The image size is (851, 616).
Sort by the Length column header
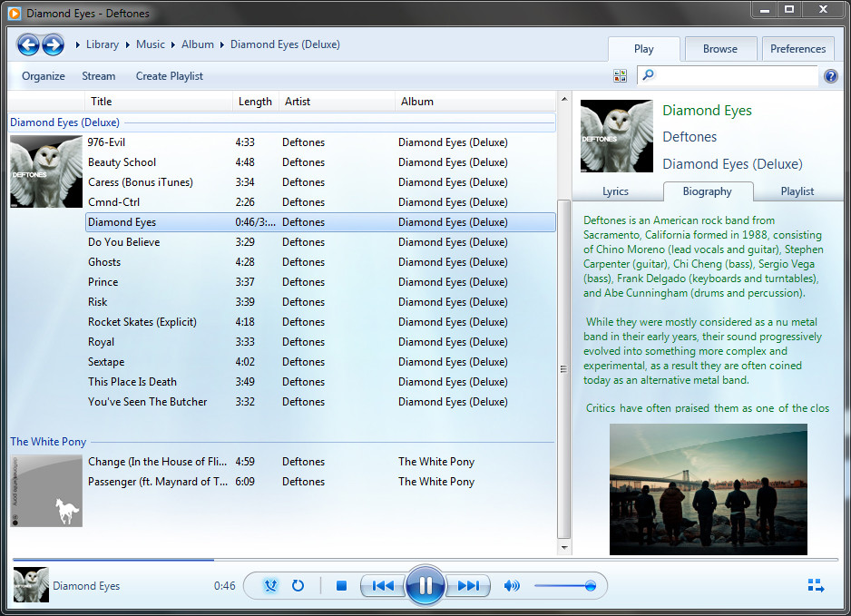[256, 102]
